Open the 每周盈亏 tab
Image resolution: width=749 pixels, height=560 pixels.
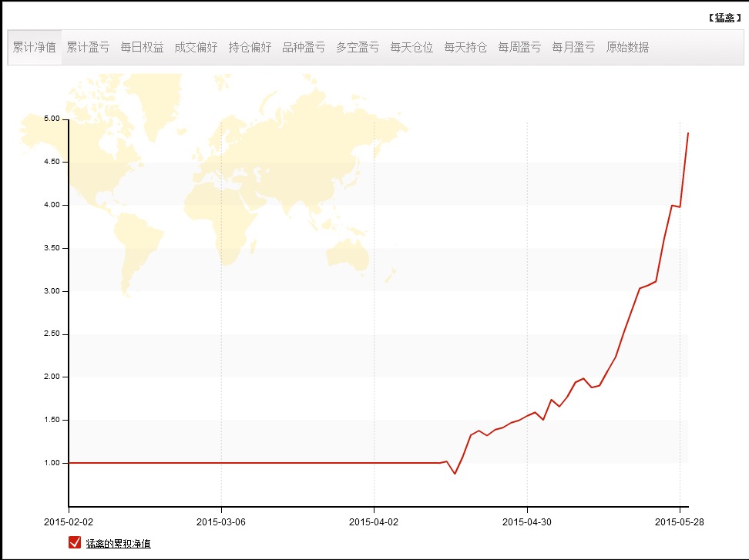coord(520,47)
